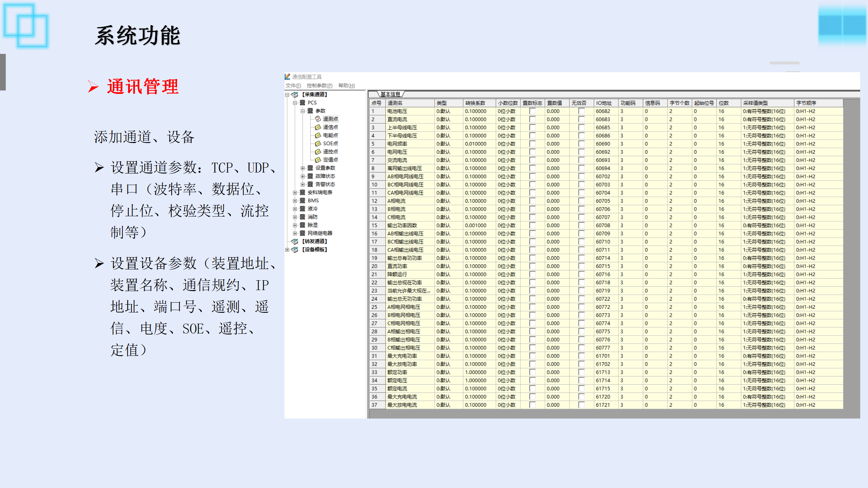
Task: Click the PCS device computer icon
Action: point(302,103)
